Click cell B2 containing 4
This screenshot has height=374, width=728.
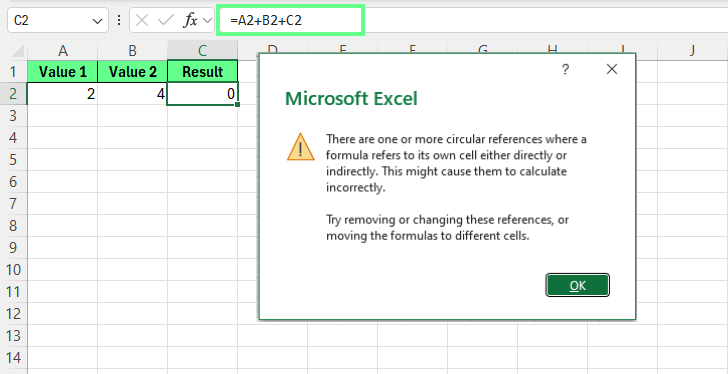(132, 94)
